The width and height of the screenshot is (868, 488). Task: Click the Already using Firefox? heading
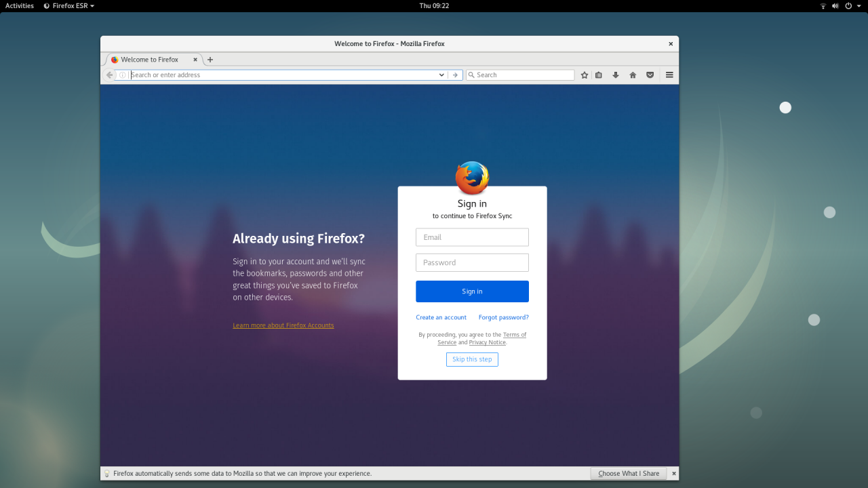tap(298, 239)
